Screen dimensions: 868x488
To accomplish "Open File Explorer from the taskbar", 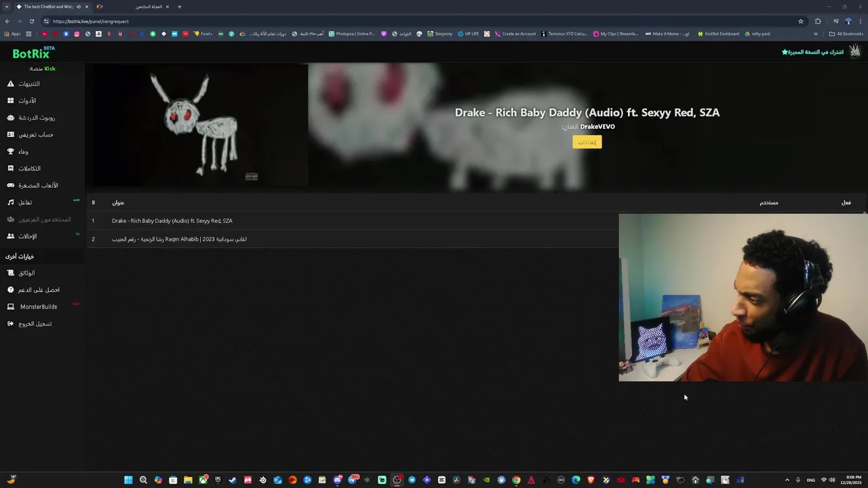I will pyautogui.click(x=188, y=480).
